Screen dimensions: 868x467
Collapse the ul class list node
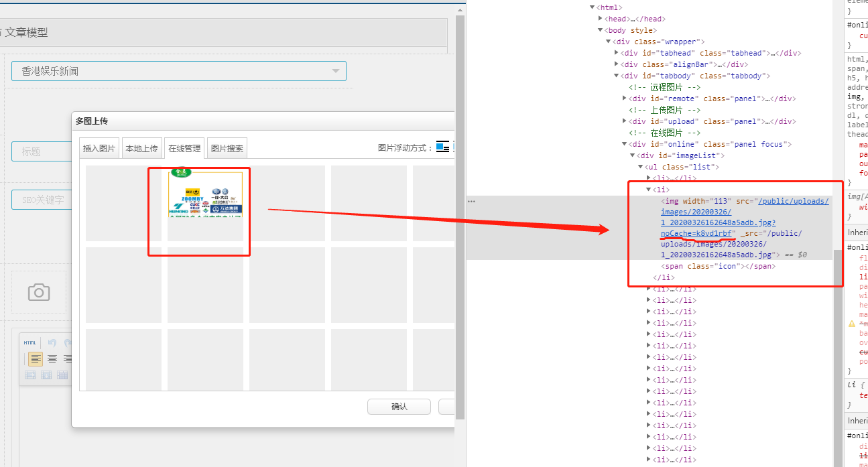[x=640, y=167]
